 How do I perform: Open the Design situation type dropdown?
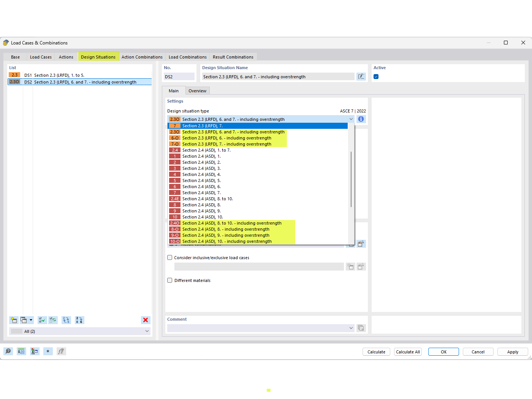point(351,119)
